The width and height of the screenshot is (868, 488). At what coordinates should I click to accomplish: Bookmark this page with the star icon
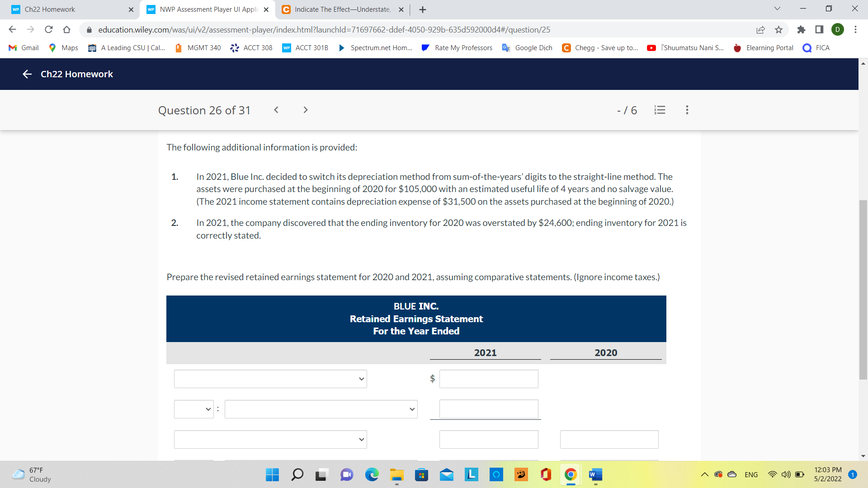(x=778, y=29)
